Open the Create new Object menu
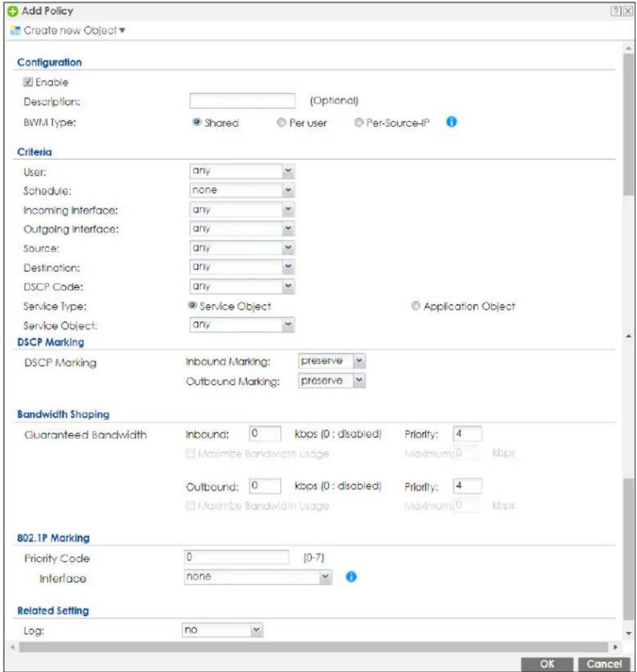 pos(74,30)
